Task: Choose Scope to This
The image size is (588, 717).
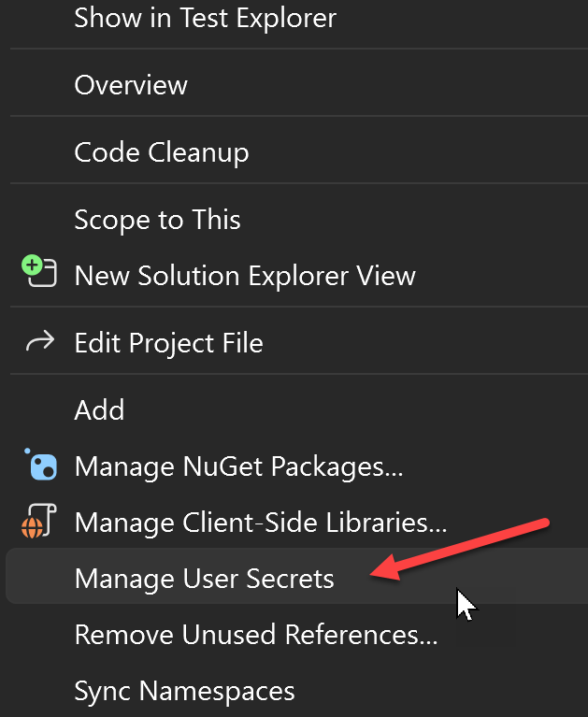Action: point(157,220)
